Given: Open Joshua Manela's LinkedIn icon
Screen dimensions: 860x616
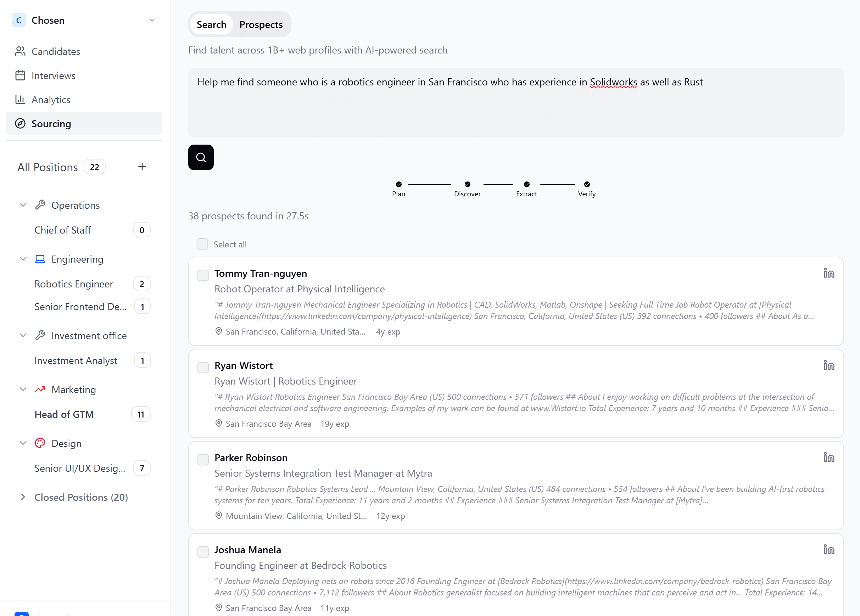Looking at the screenshot, I should [x=828, y=549].
